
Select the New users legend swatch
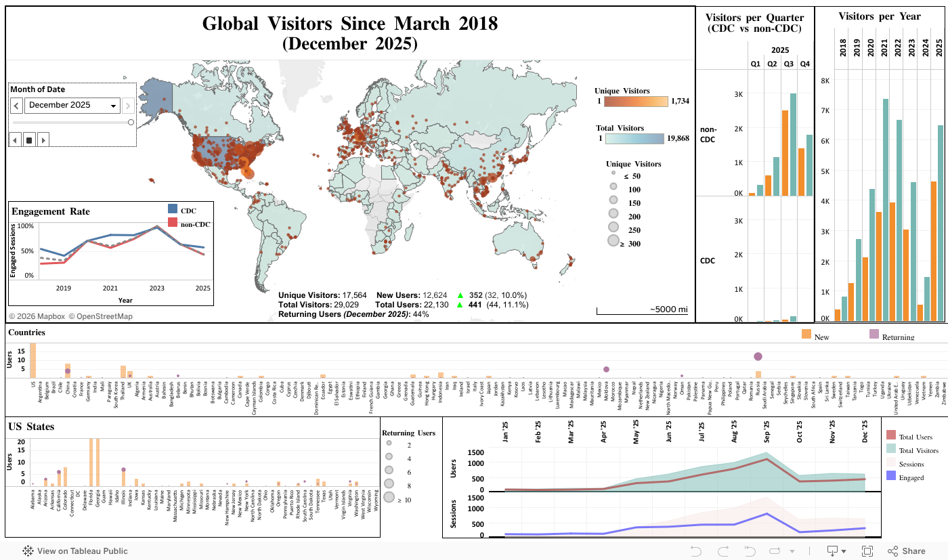(x=805, y=335)
